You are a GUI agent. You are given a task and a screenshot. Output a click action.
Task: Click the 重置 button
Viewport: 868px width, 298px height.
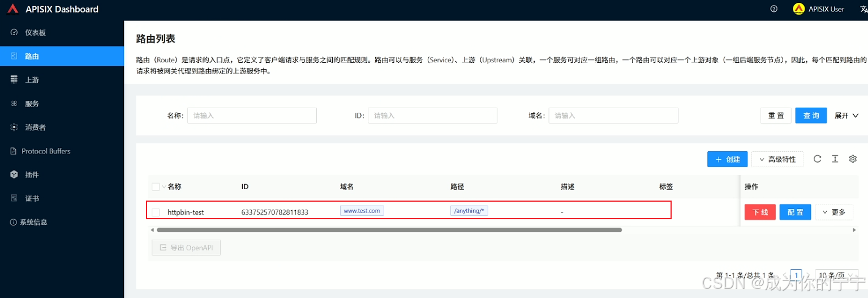pyautogui.click(x=776, y=116)
